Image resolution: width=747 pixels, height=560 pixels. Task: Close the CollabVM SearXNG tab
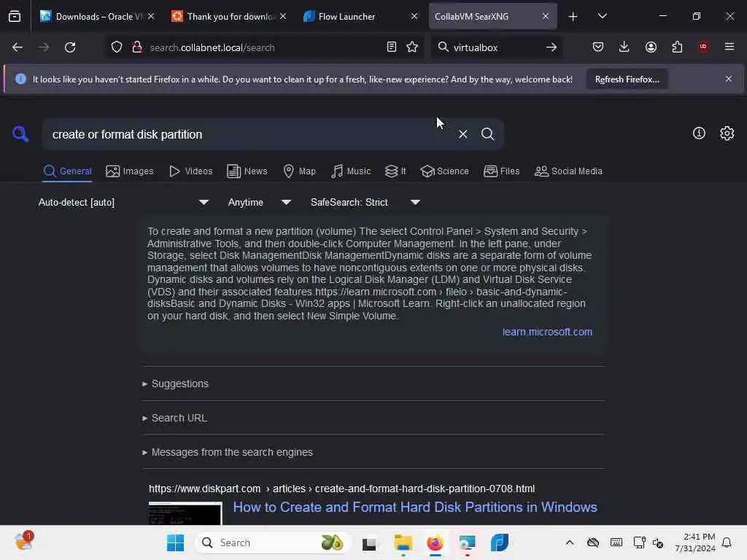pyautogui.click(x=546, y=17)
